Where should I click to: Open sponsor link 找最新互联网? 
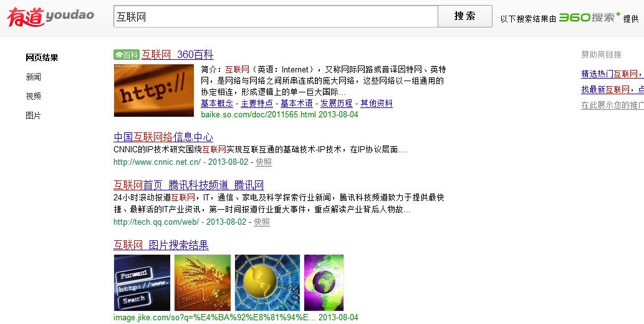point(612,89)
